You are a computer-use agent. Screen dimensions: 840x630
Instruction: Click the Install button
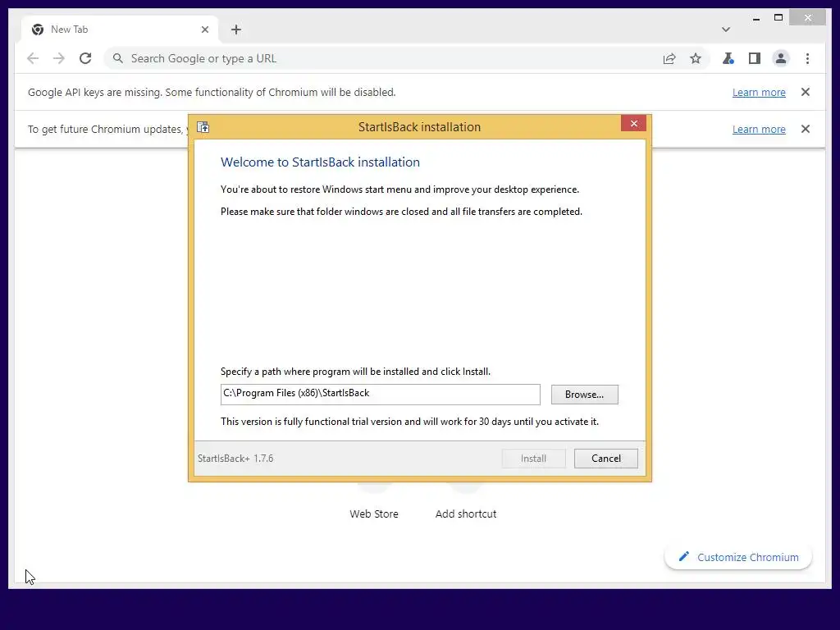click(533, 459)
